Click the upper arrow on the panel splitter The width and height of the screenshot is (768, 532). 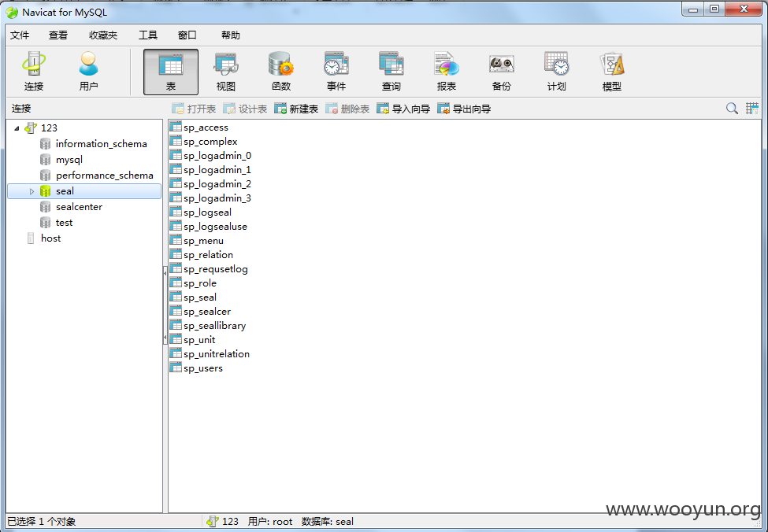[165, 274]
